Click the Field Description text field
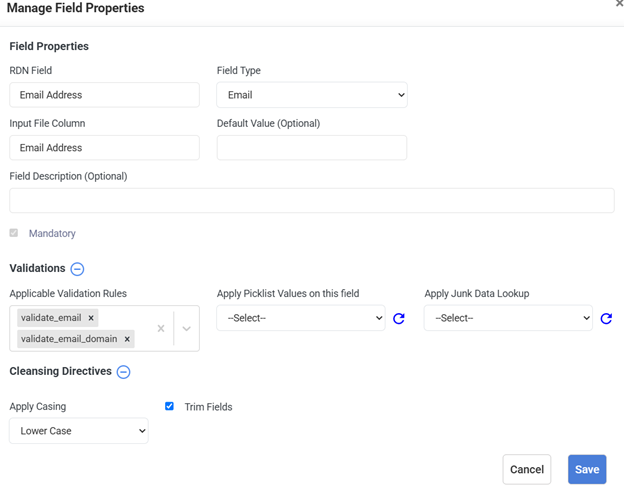Viewport: 624px width, 500px height. point(312,200)
